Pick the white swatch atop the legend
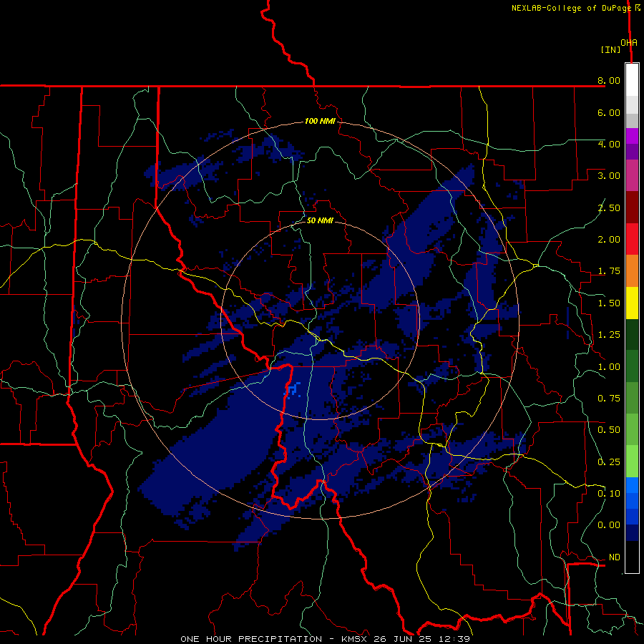644x644 pixels. click(x=632, y=79)
